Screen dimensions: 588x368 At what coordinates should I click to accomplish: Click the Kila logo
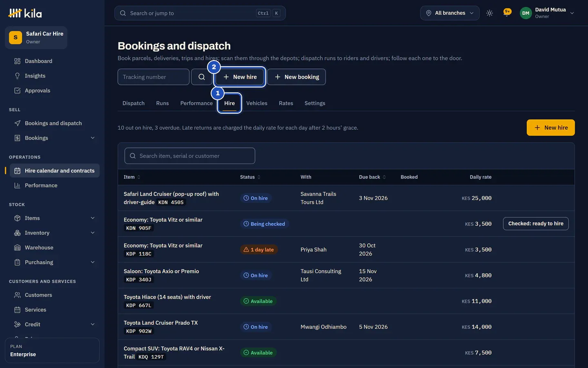[25, 13]
